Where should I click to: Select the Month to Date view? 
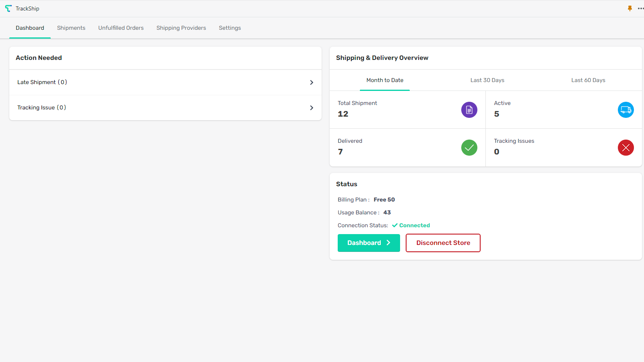[x=384, y=80]
